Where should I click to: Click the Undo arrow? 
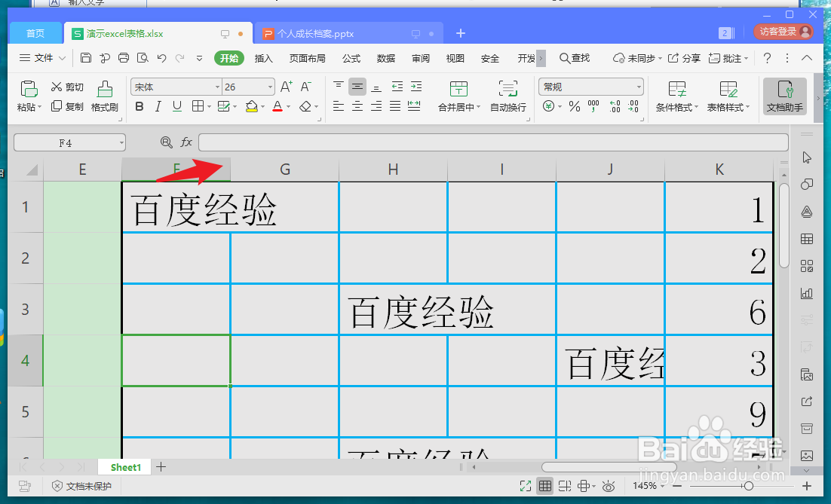tap(161, 58)
